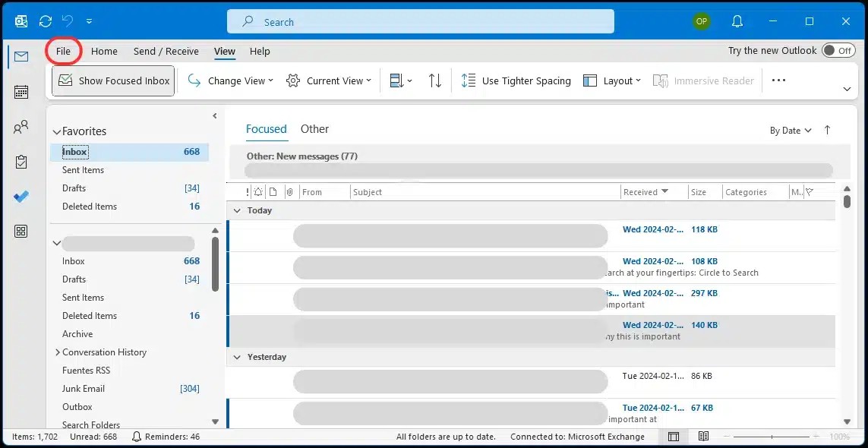This screenshot has width=868, height=448.
Task: Expand the Conversation History folder
Action: pyautogui.click(x=57, y=352)
